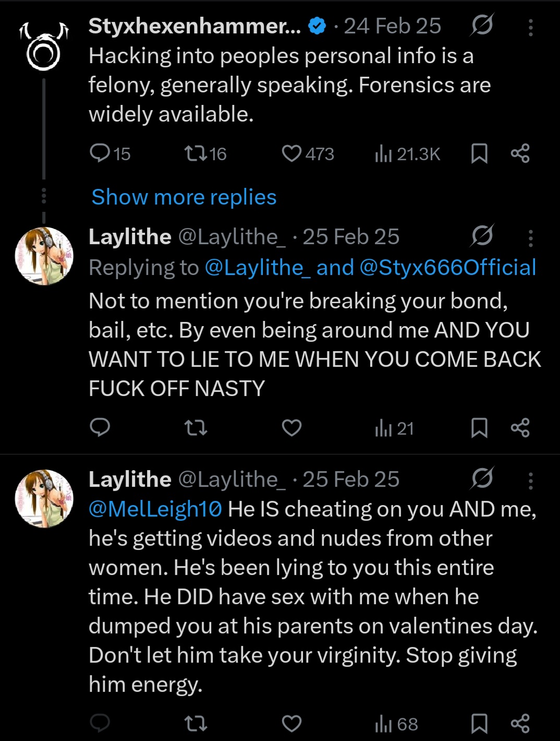Share the Laylithe post with 68 views
This screenshot has height=741, width=560.
click(x=520, y=723)
